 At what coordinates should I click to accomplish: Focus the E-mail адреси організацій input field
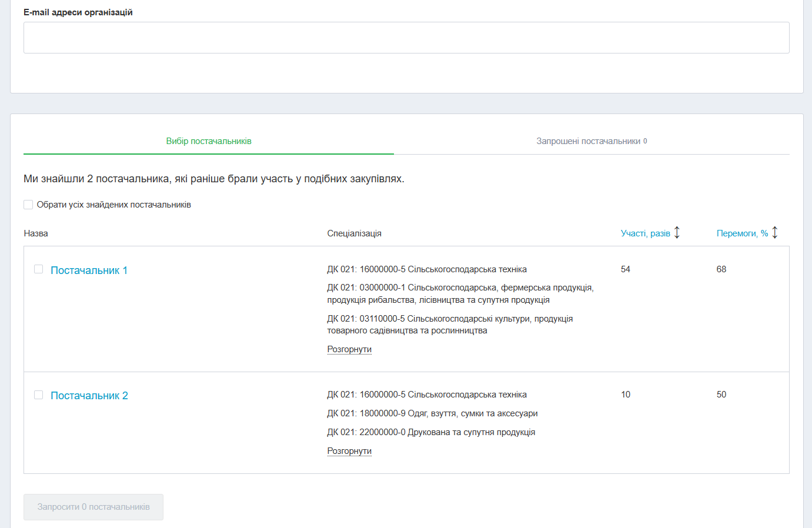(406, 38)
